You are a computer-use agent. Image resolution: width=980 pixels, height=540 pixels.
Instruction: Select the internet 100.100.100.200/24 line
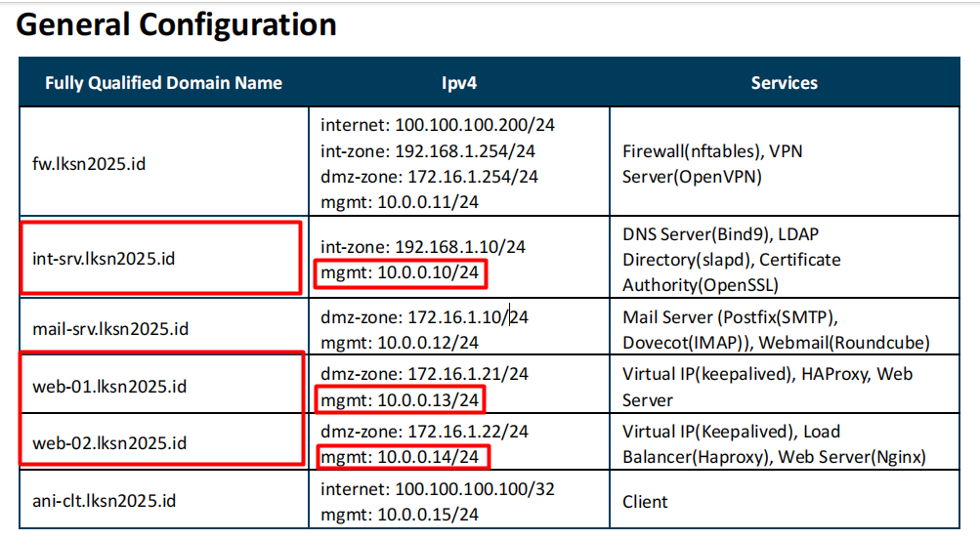438,125
